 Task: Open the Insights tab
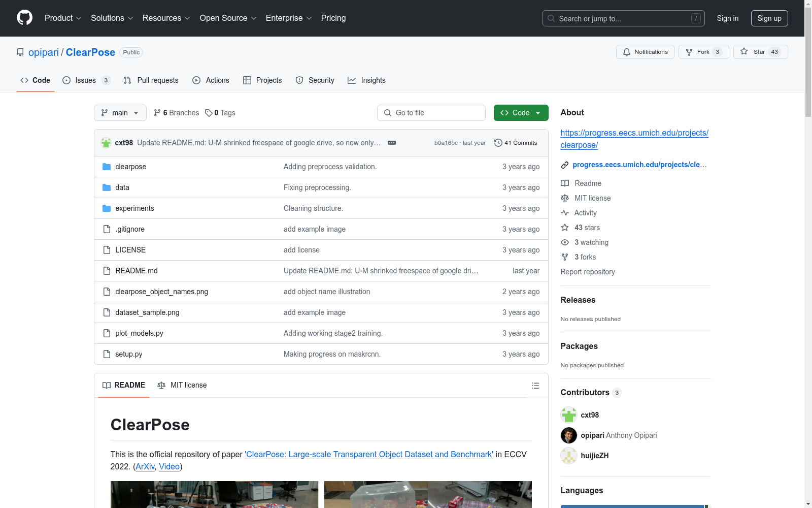[x=366, y=80]
